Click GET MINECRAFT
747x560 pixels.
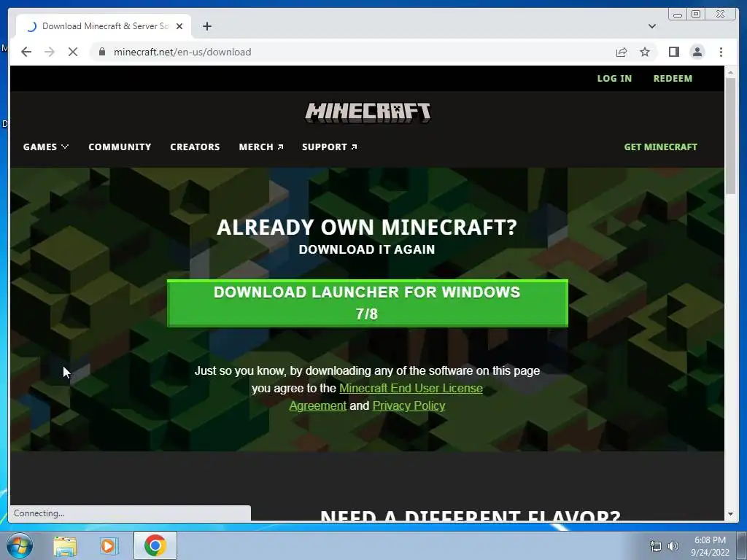point(660,147)
